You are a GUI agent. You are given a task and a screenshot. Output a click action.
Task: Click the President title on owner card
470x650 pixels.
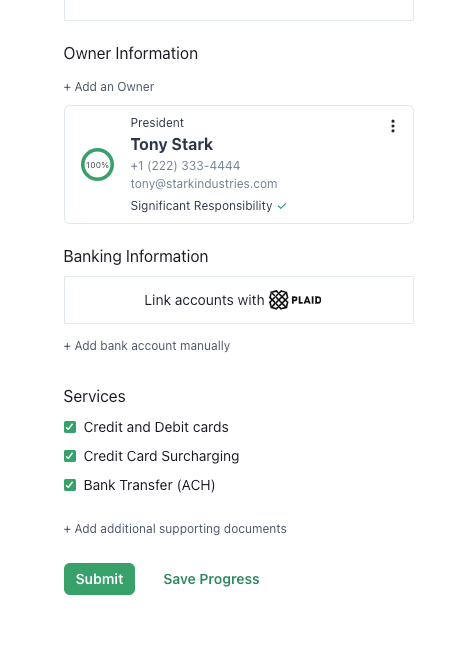click(157, 123)
